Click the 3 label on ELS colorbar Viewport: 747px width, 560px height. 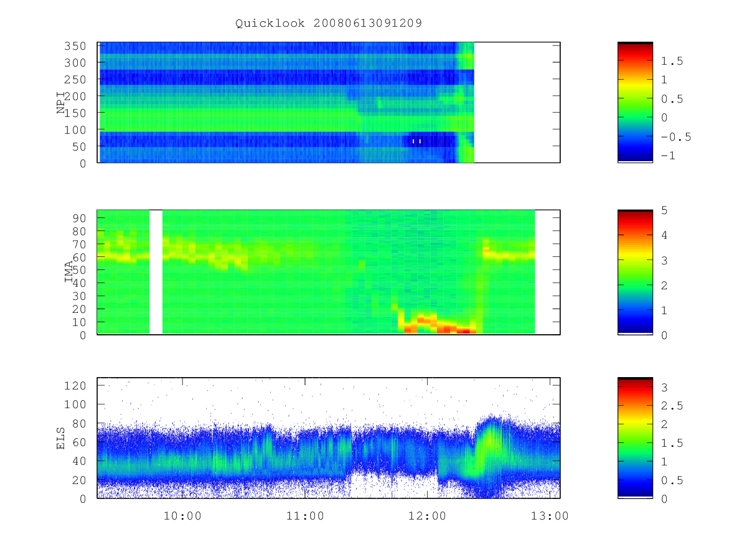pos(665,387)
